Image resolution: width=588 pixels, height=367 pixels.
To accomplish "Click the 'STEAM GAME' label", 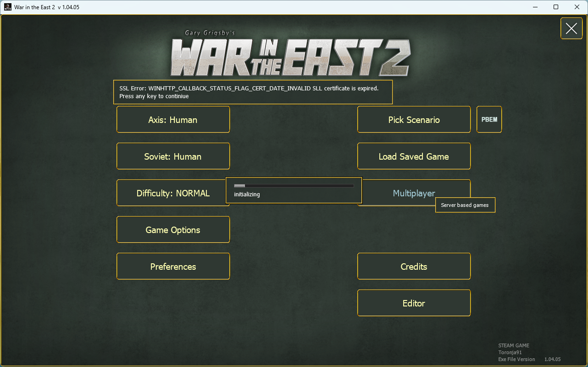I will point(514,345).
